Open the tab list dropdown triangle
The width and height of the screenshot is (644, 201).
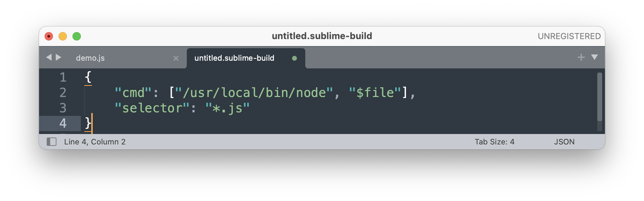click(x=595, y=57)
